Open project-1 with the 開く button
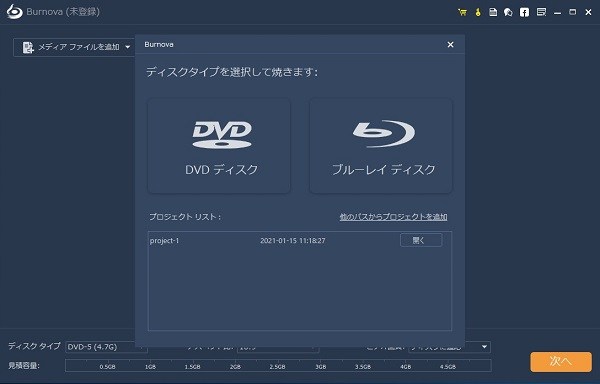Screen dimensions: 600x384 (x=421, y=240)
